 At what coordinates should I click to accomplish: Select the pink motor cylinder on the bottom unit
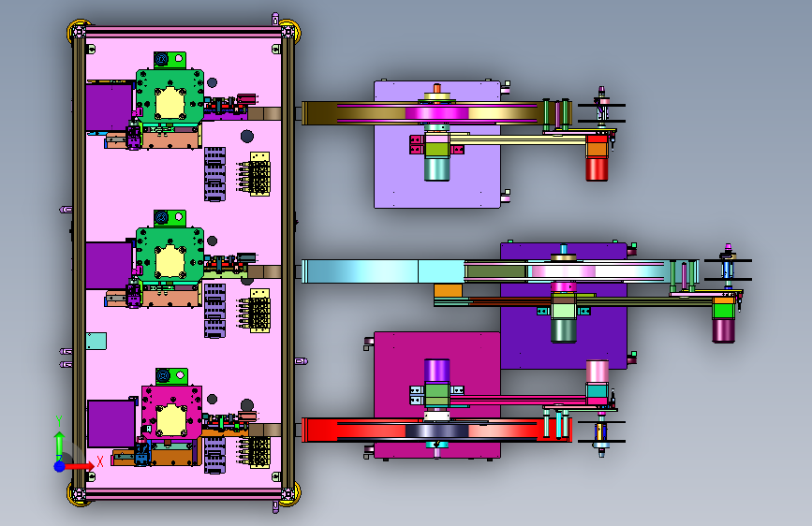(598, 372)
